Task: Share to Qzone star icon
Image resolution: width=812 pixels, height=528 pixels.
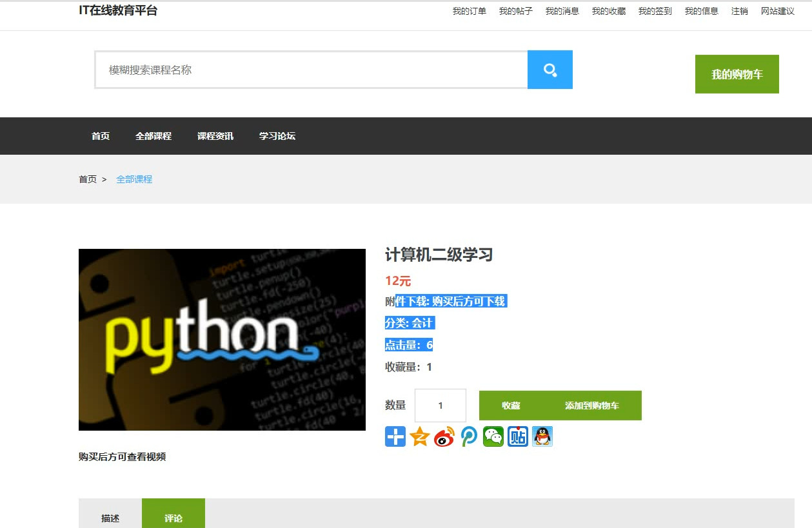Action: (420, 436)
